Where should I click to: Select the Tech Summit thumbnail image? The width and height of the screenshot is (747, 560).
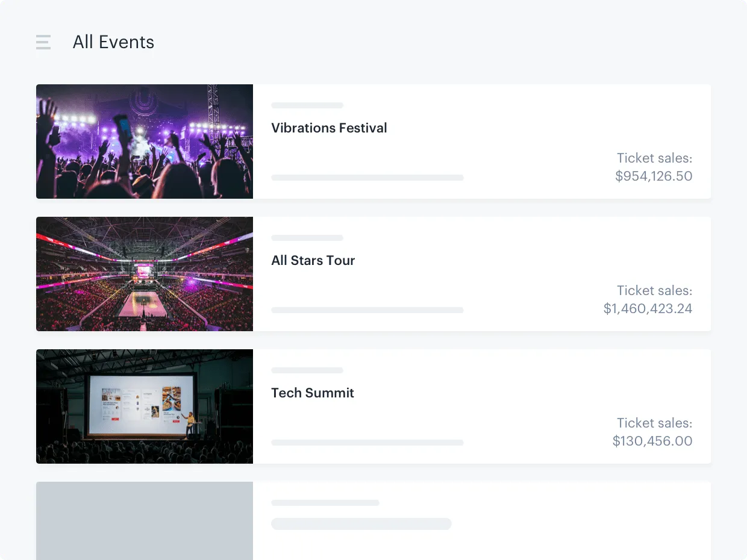145,406
